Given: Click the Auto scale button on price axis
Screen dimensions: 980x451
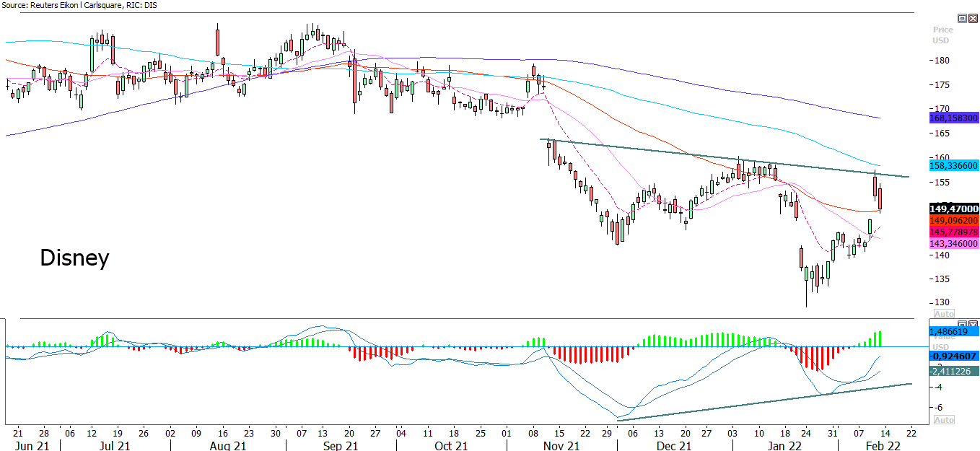Looking at the screenshot, I should coord(944,314).
